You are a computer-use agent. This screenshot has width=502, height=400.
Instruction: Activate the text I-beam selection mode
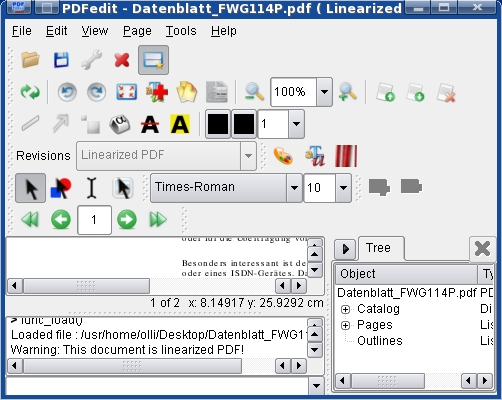point(92,188)
